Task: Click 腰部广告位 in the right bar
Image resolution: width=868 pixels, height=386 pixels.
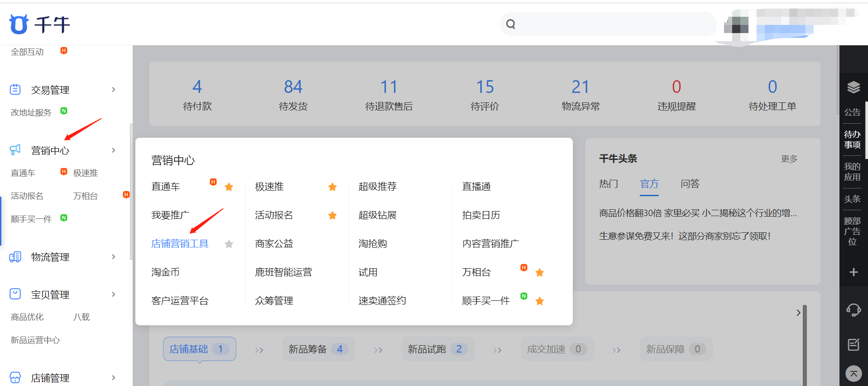Action: (852, 231)
